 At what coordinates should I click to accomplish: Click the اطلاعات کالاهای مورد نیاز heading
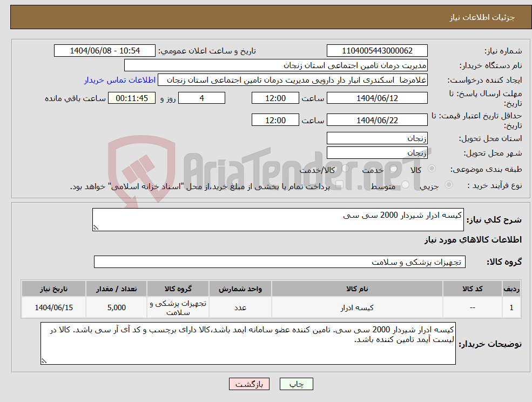pos(473,240)
